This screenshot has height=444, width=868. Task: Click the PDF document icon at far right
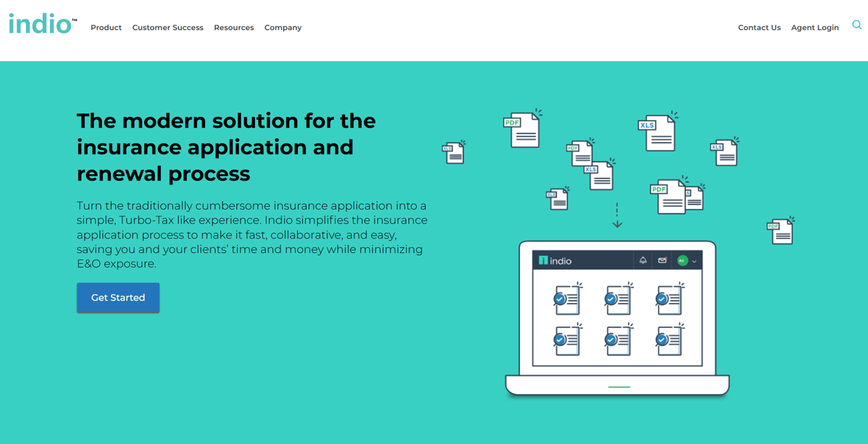pos(781,230)
